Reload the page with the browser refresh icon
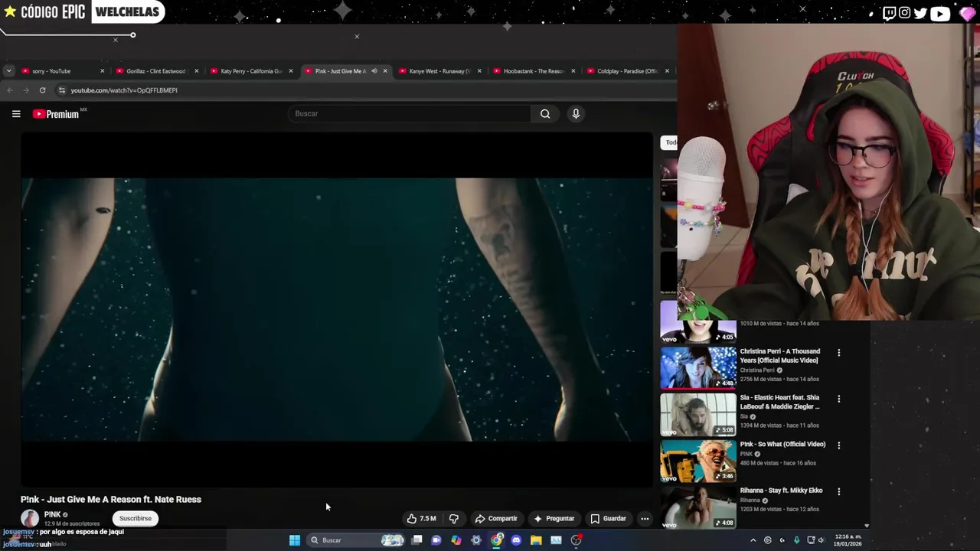 [x=42, y=90]
